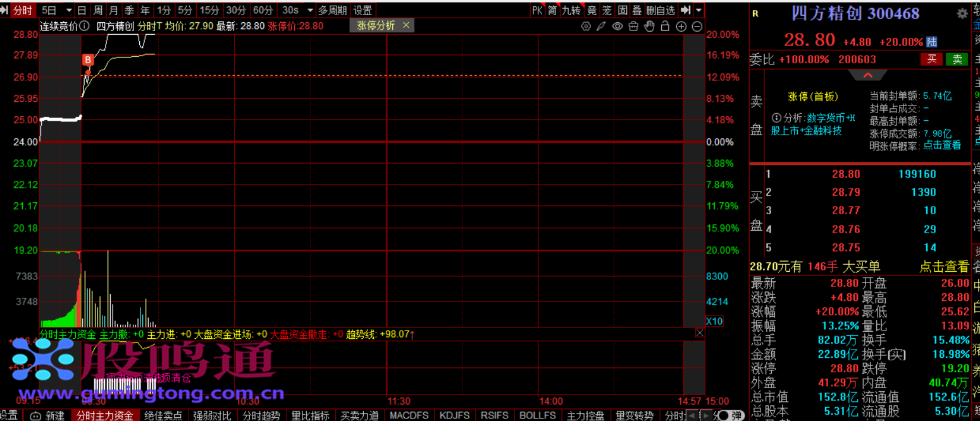980x421 pixels.
Task: Click the 删自选 button
Action: tap(661, 10)
